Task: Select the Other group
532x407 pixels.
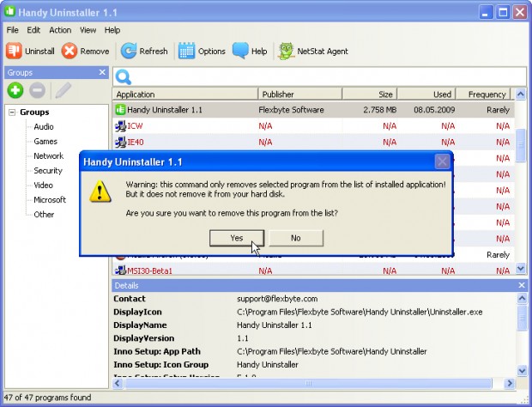Action: (x=44, y=214)
